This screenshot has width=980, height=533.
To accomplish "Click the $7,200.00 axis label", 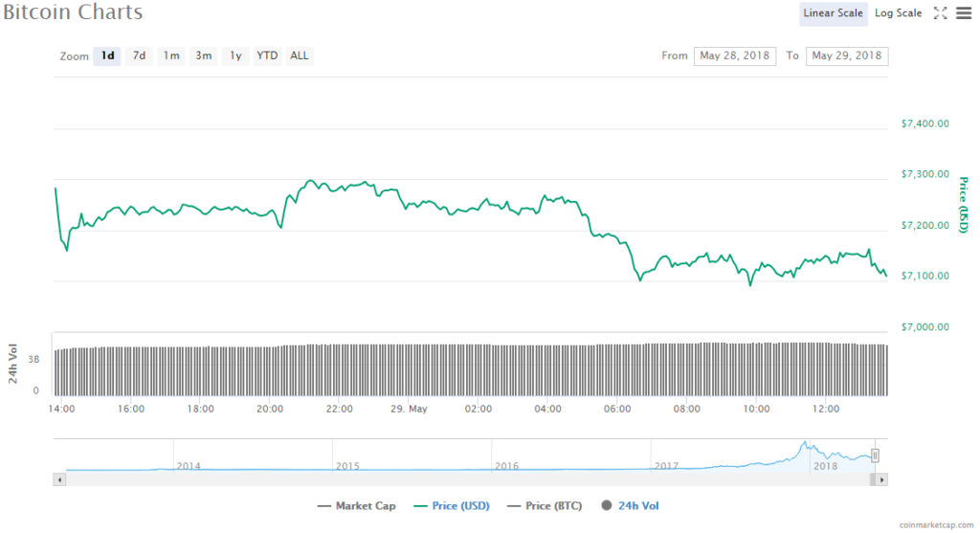I will point(925,226).
